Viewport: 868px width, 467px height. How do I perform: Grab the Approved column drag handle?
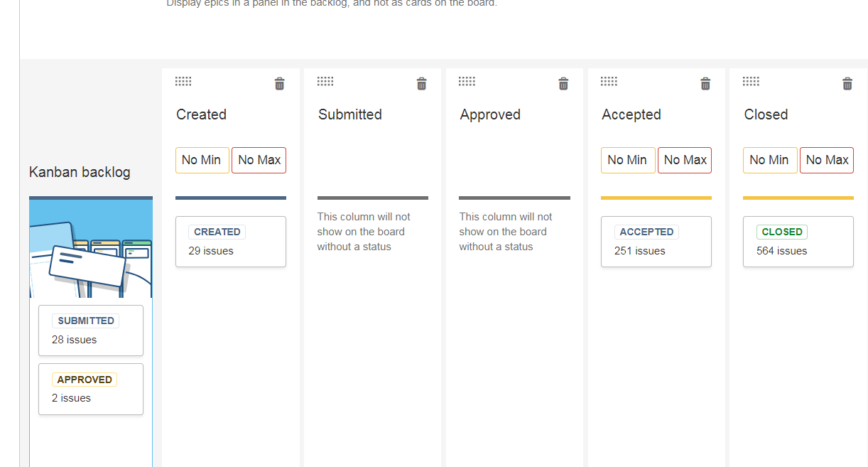[467, 81]
